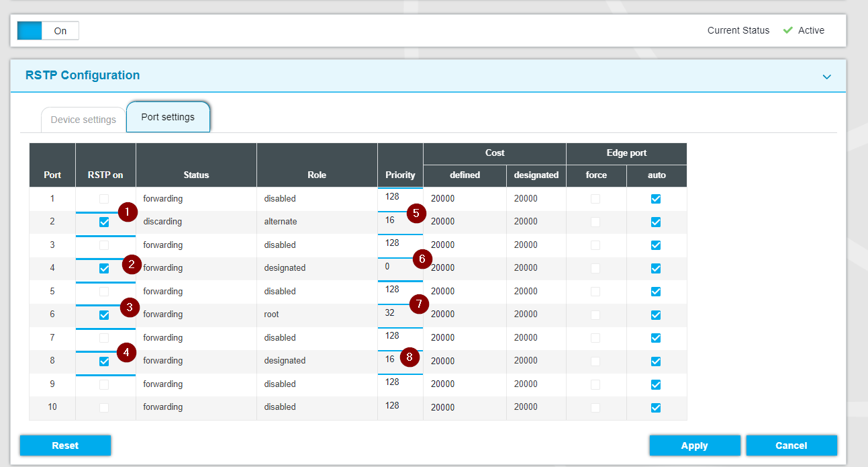
Task: Uncheck auto edge port for port 7
Action: 656,338
